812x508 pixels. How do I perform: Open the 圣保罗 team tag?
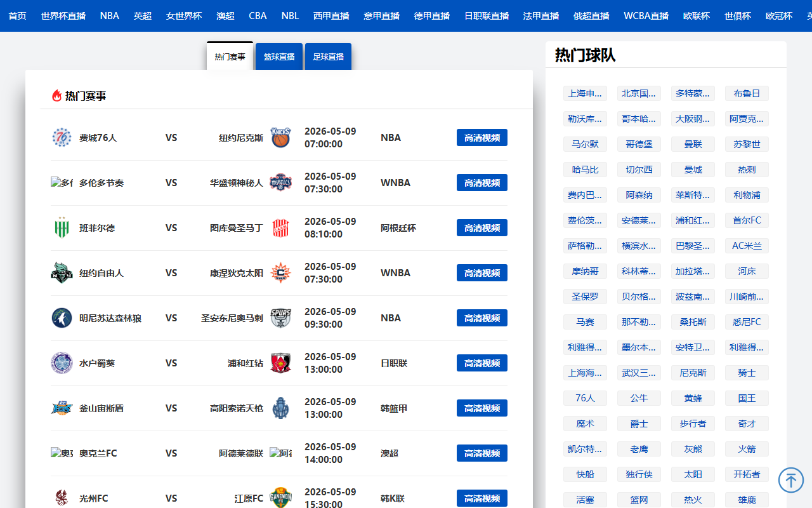585,297
